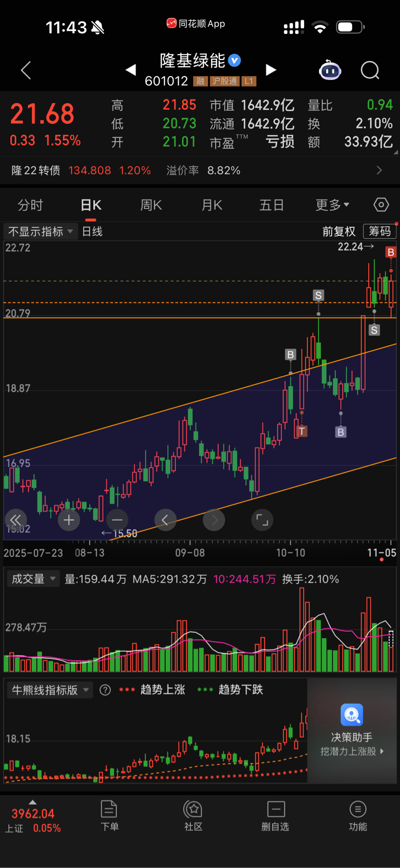Tap the 11-05 date label
400x868 pixels.
pos(382,553)
